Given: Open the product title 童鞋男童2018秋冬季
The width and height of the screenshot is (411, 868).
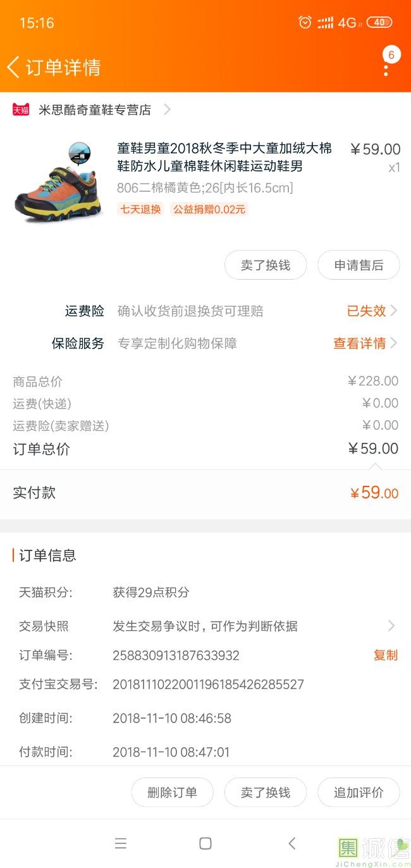Looking at the screenshot, I should (224, 157).
